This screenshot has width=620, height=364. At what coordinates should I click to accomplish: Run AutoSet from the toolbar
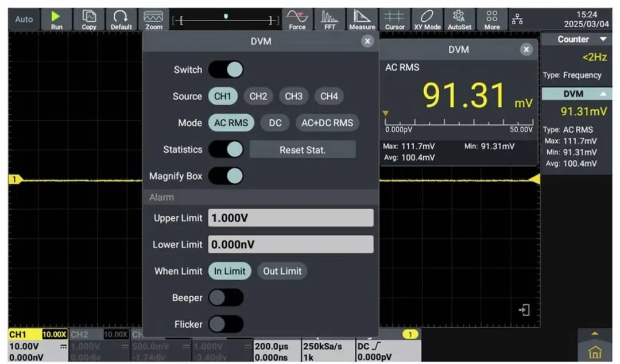tap(459, 20)
